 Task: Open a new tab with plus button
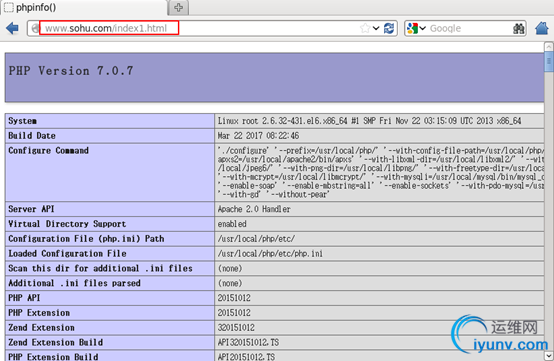point(178,7)
